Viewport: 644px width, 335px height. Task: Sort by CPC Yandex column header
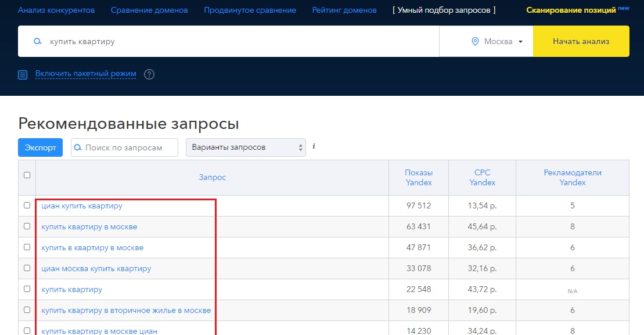(482, 177)
